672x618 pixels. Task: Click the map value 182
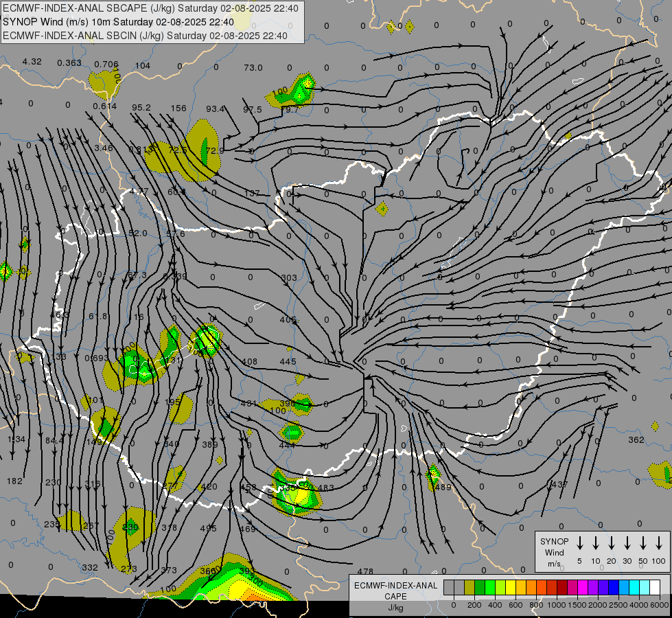pos(14,481)
